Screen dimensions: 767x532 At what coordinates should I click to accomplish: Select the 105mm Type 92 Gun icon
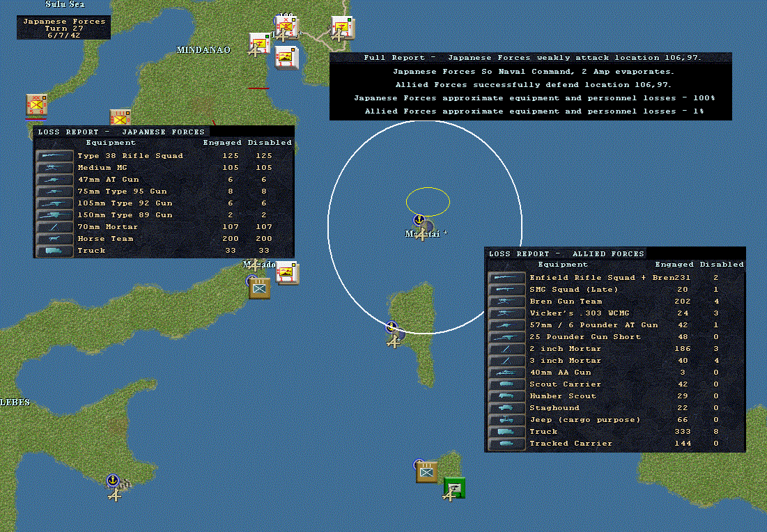click(55, 203)
